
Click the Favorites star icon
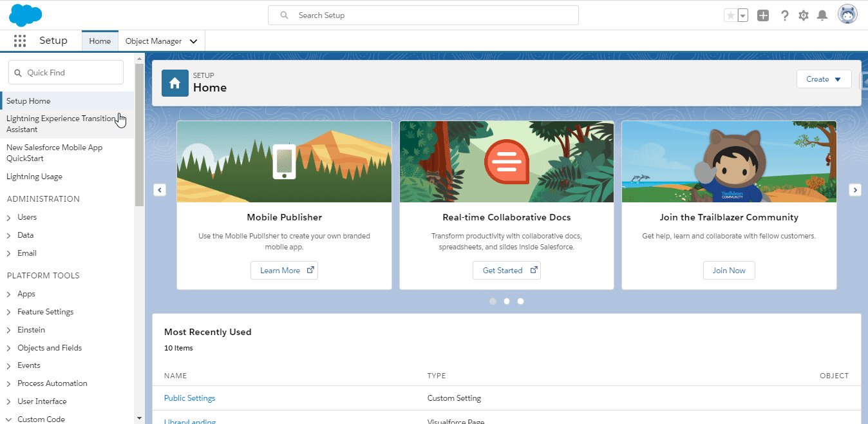[x=730, y=15]
